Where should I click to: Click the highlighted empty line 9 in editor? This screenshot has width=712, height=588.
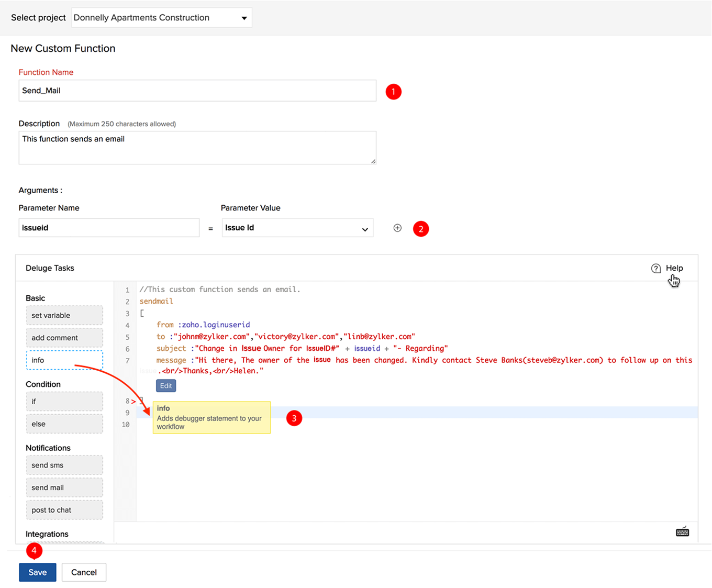click(417, 413)
